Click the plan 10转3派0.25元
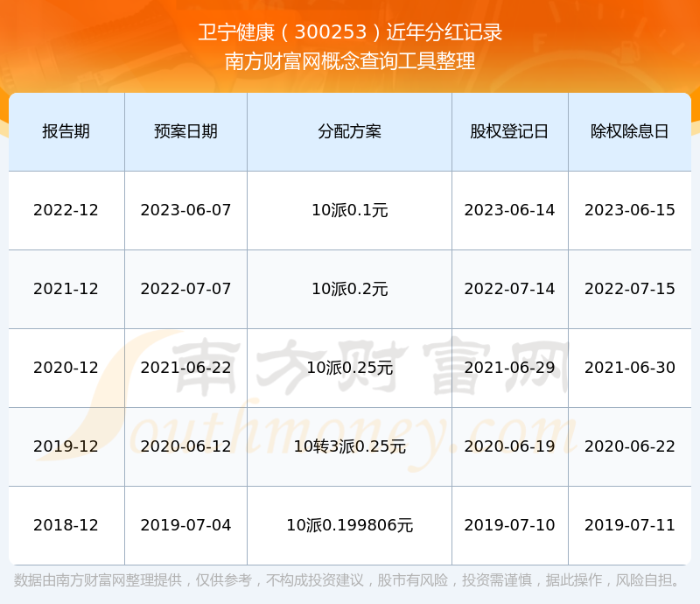This screenshot has height=604, width=700. [x=349, y=446]
